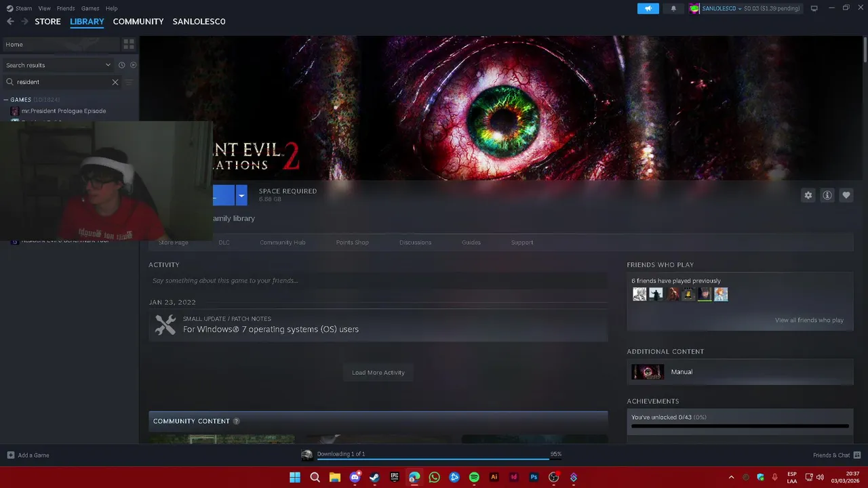The image size is (868, 488).
Task: Open Spotify from the taskbar
Action: (x=474, y=477)
